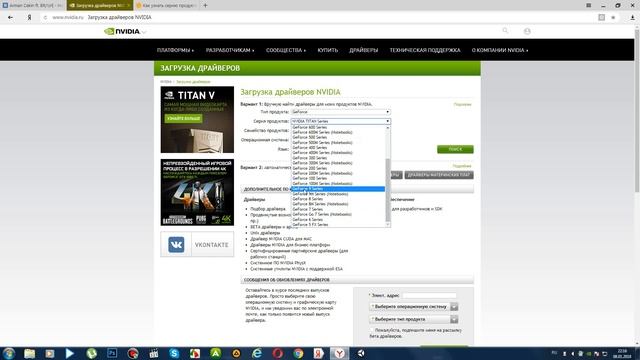
Task: Click the green ПОИСК search button
Action: [455, 149]
